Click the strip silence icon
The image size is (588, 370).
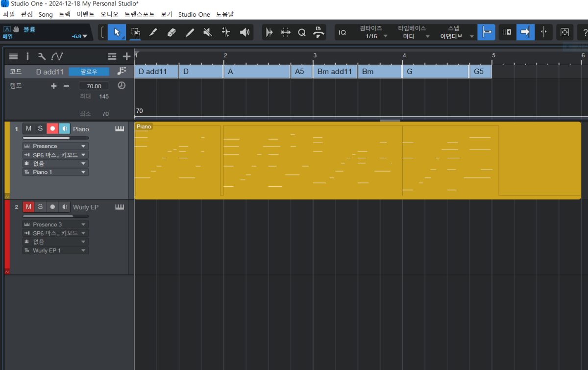coord(269,32)
